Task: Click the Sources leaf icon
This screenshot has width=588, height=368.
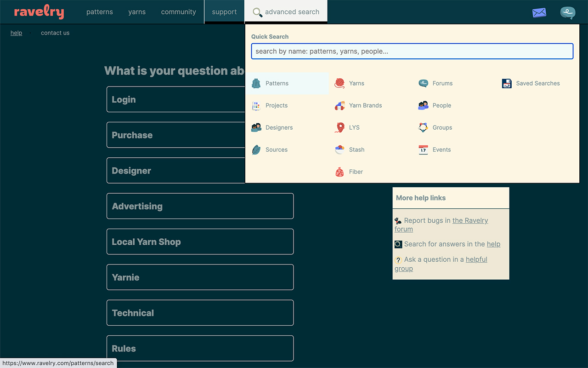Action: pos(256,149)
